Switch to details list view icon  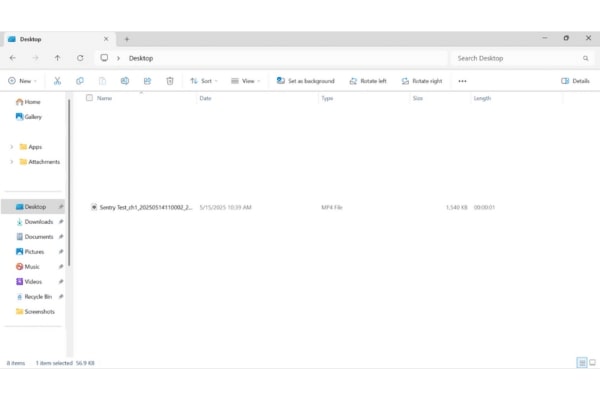click(582, 362)
